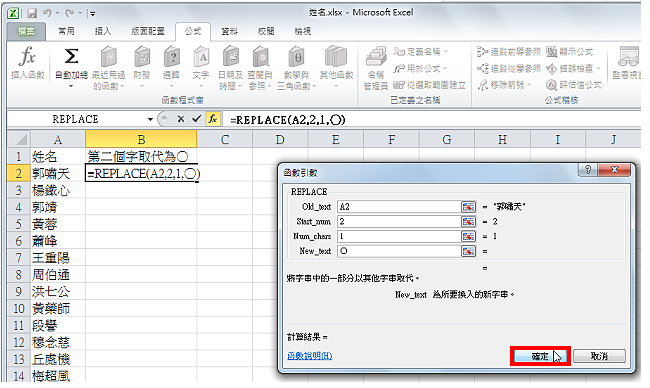Viewport: 650px width, 388px height.
Task: Click the Num_chars range selector icon
Action: (468, 236)
